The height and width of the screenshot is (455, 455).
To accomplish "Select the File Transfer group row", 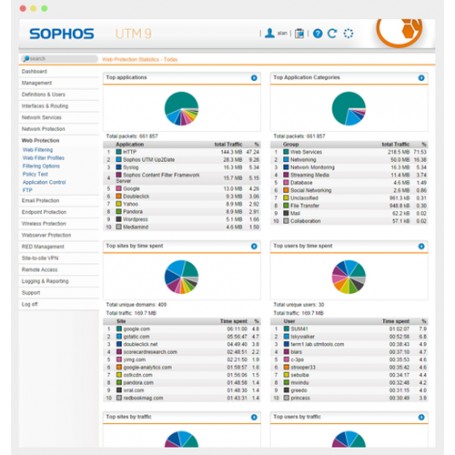I will tap(349, 206).
